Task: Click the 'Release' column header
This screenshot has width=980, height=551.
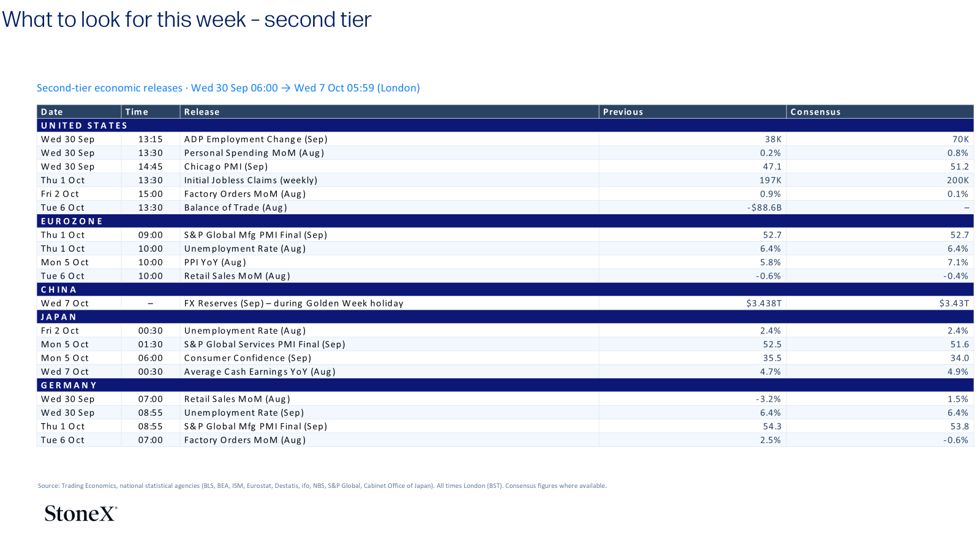Action: 390,112
